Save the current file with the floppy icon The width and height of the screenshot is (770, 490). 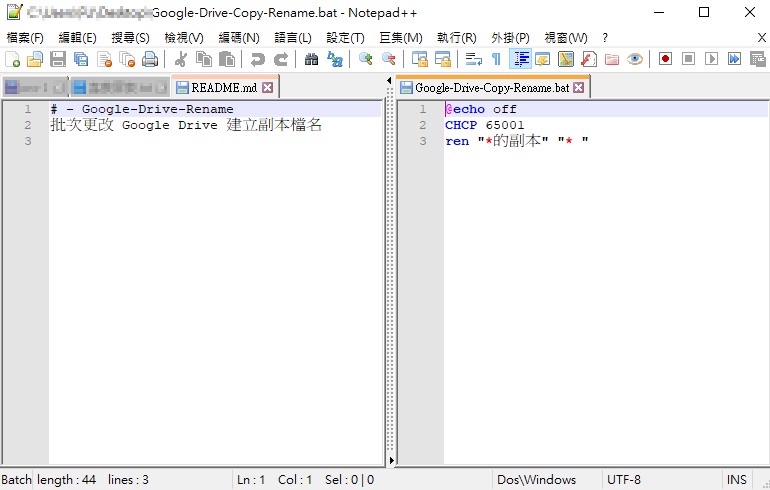(58, 59)
